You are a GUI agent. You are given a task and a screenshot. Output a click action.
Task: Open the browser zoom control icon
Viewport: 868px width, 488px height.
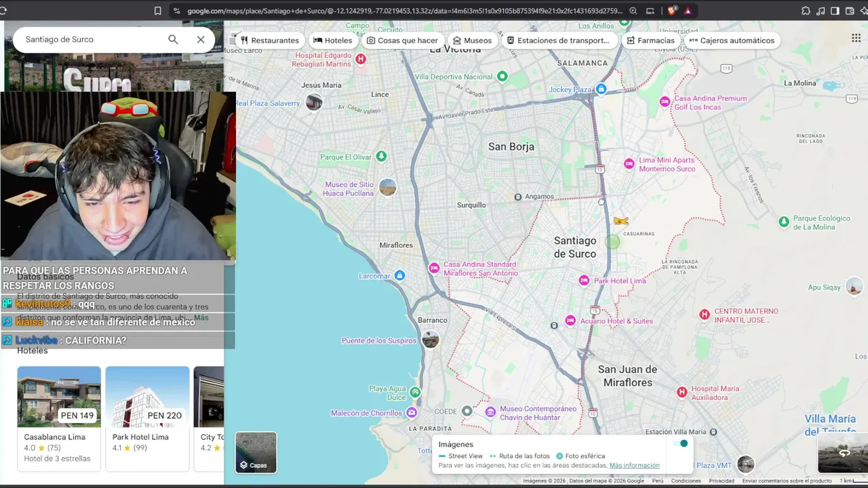[x=633, y=11]
